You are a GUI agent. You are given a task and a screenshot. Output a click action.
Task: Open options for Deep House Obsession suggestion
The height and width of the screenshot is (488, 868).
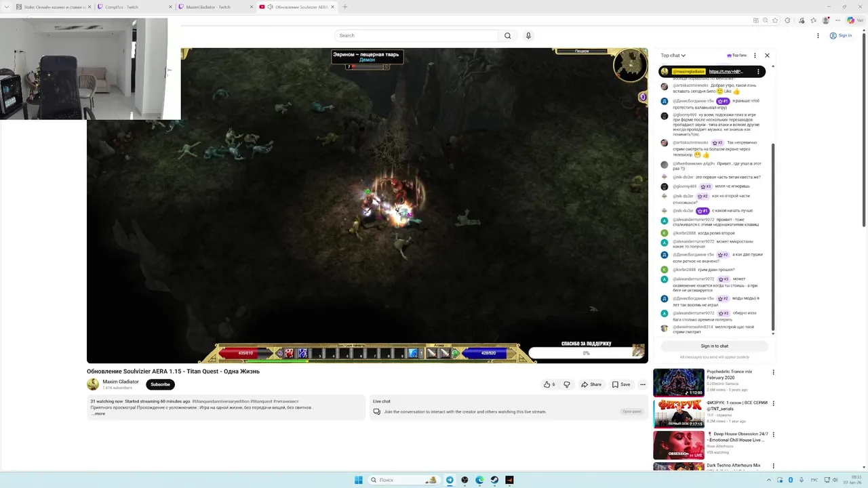click(x=773, y=434)
